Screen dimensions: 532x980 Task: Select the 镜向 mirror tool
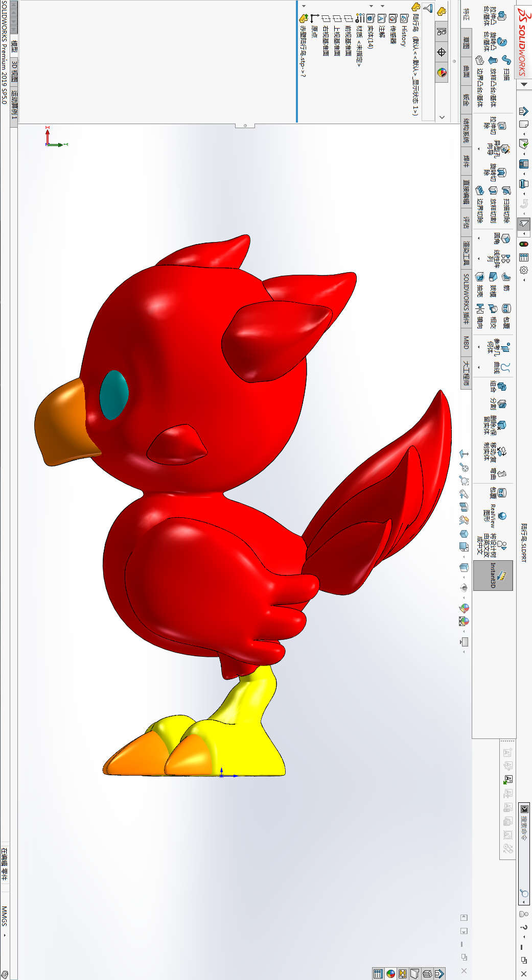(x=479, y=316)
